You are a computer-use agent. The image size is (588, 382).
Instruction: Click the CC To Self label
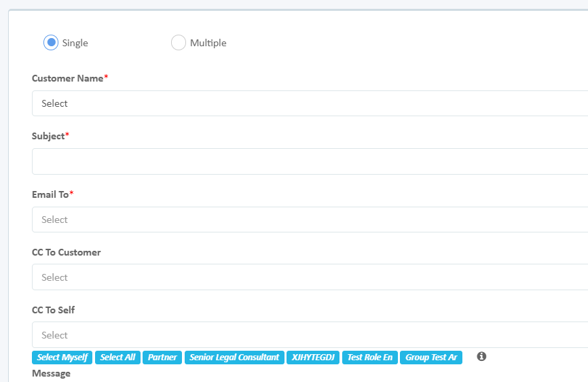(53, 310)
